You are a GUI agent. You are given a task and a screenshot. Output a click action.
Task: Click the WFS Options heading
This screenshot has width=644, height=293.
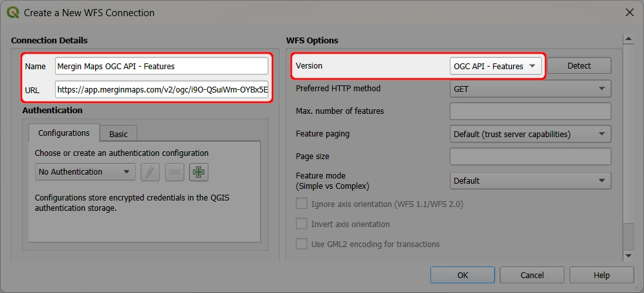coord(312,40)
